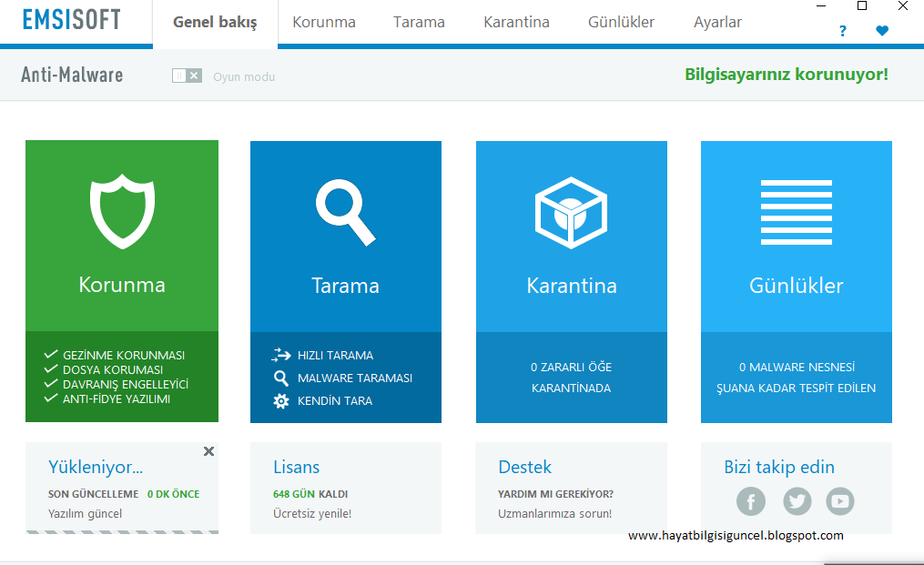Run Malware Taraması scan
Screen dimensions: 924x565
(354, 378)
